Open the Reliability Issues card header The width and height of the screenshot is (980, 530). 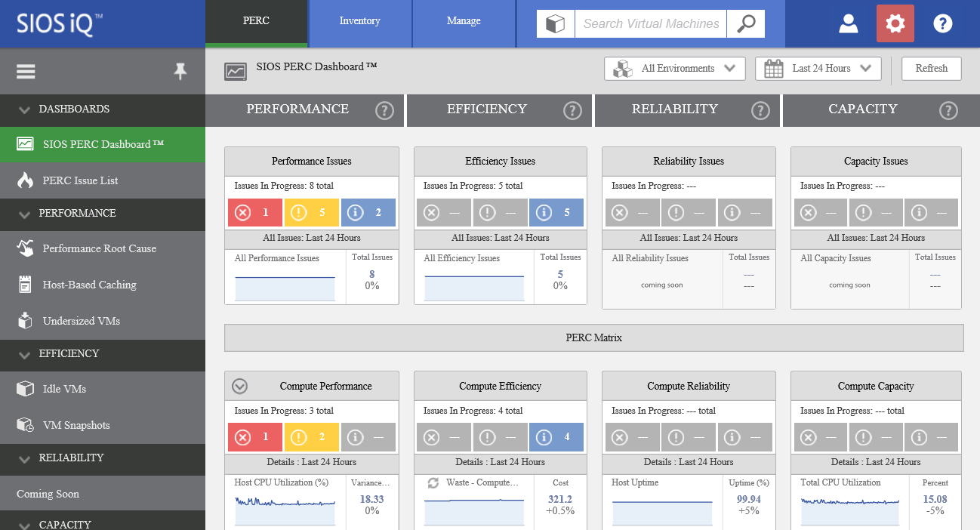689,161
